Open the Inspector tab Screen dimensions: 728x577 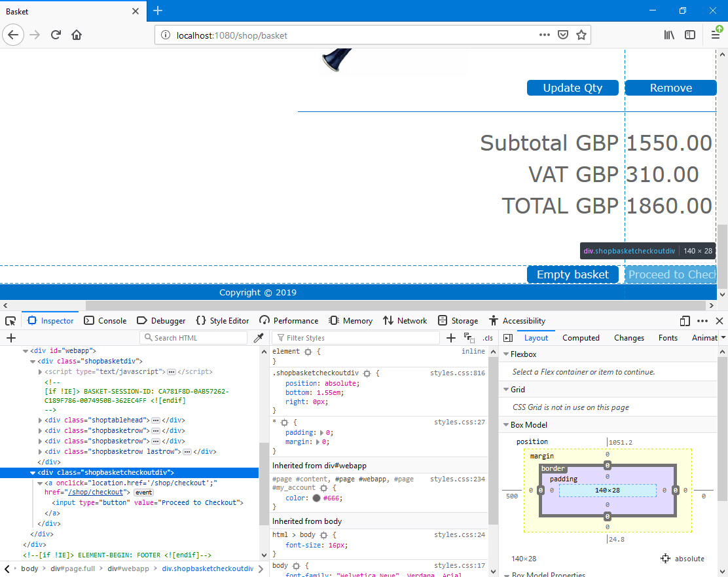(x=50, y=321)
